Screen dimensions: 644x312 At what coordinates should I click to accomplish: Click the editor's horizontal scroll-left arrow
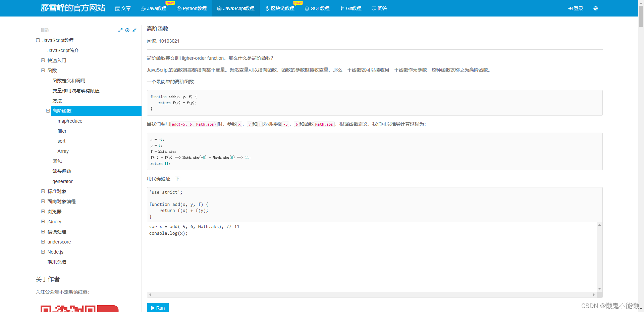pyautogui.click(x=150, y=295)
